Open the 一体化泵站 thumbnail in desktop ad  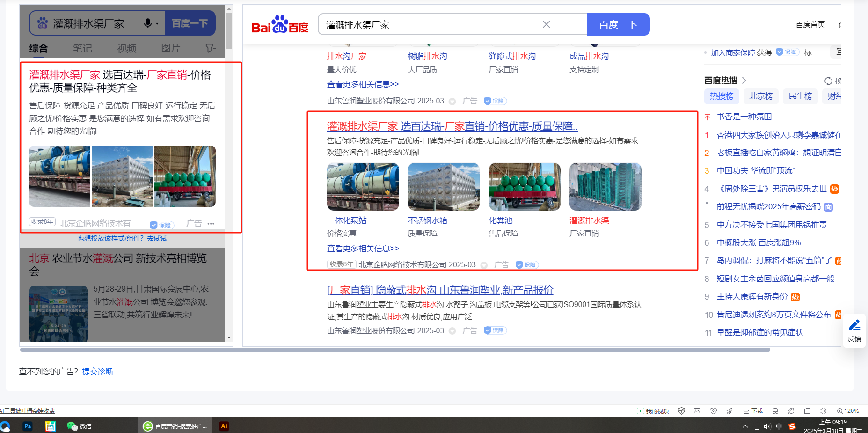[x=363, y=187]
